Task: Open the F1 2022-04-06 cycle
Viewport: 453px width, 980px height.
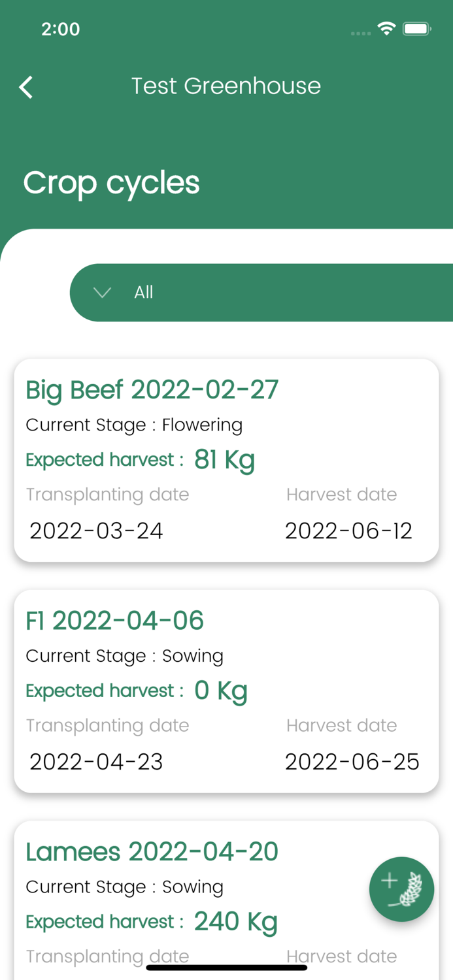Action: [x=114, y=621]
